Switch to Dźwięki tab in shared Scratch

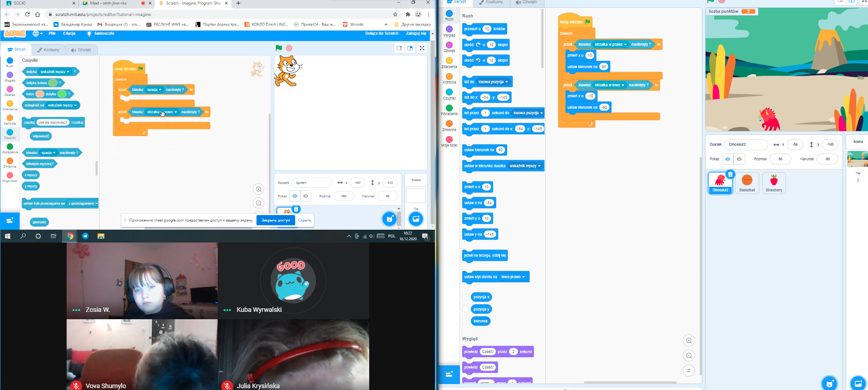81,50
